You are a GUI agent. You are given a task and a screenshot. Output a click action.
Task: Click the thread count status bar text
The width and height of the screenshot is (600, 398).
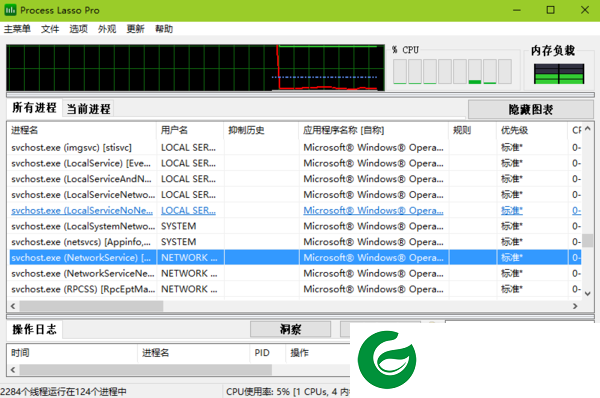64,392
